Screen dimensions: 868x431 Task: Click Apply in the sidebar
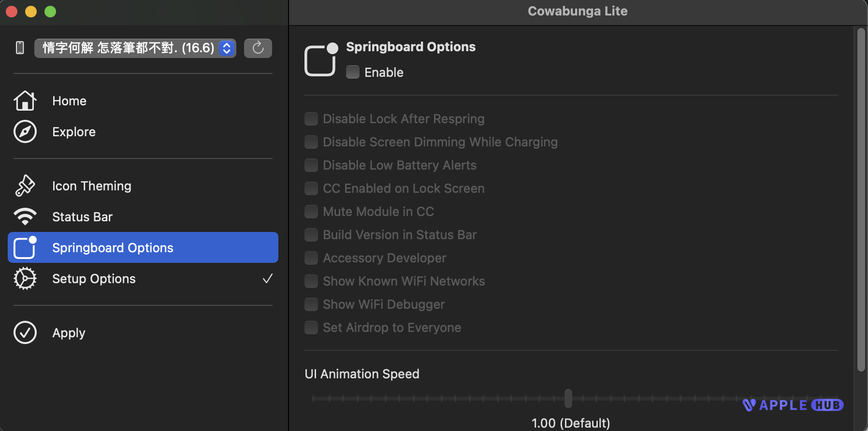tap(143, 333)
